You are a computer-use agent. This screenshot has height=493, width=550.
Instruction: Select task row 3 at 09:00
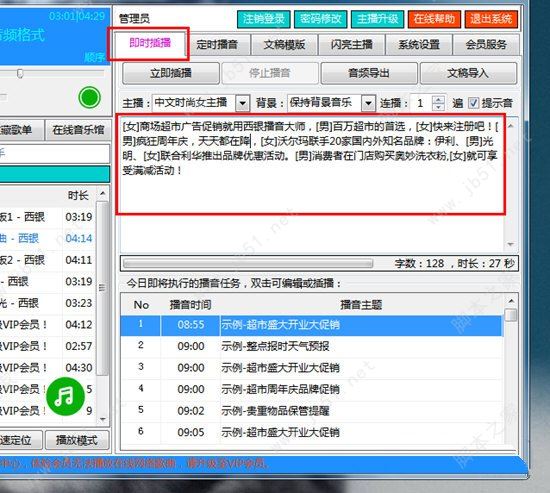pos(312,368)
